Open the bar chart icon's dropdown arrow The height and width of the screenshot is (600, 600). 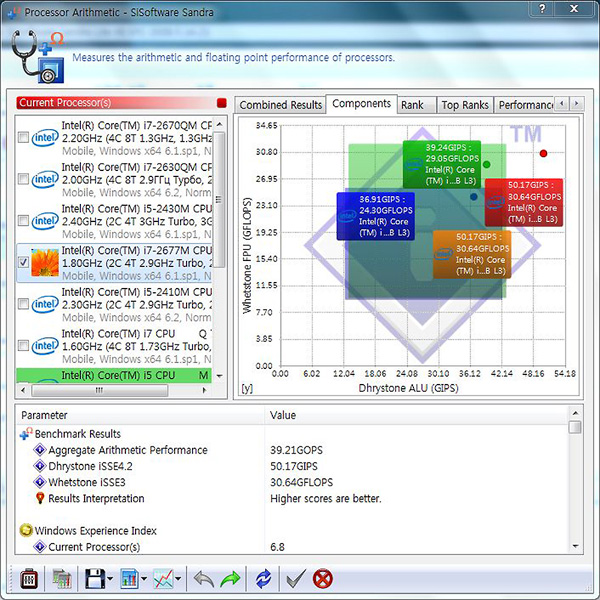click(144, 579)
